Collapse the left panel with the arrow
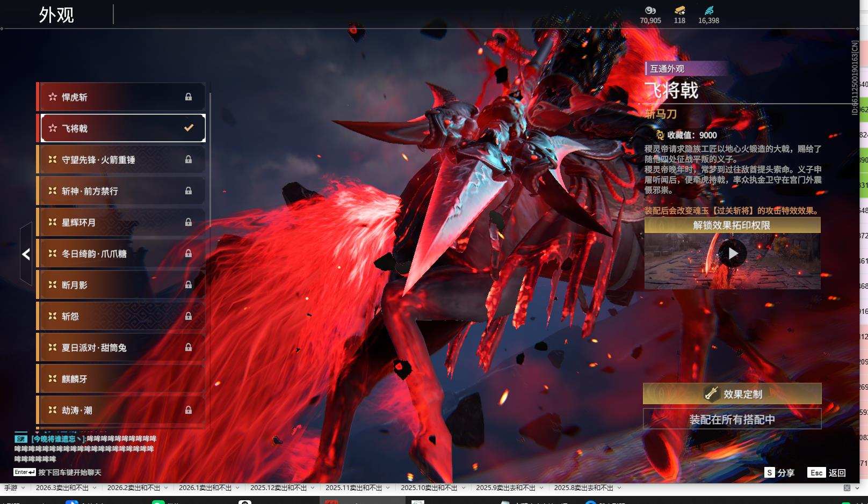The image size is (868, 504). (26, 254)
